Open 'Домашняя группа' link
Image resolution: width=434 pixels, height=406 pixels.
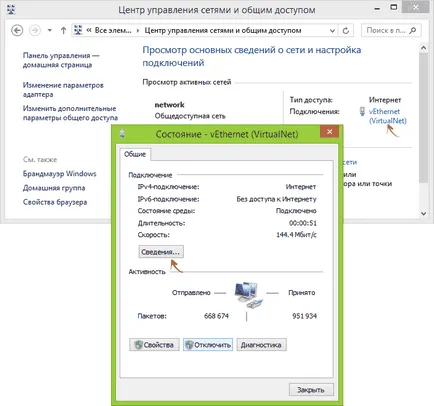click(x=54, y=188)
